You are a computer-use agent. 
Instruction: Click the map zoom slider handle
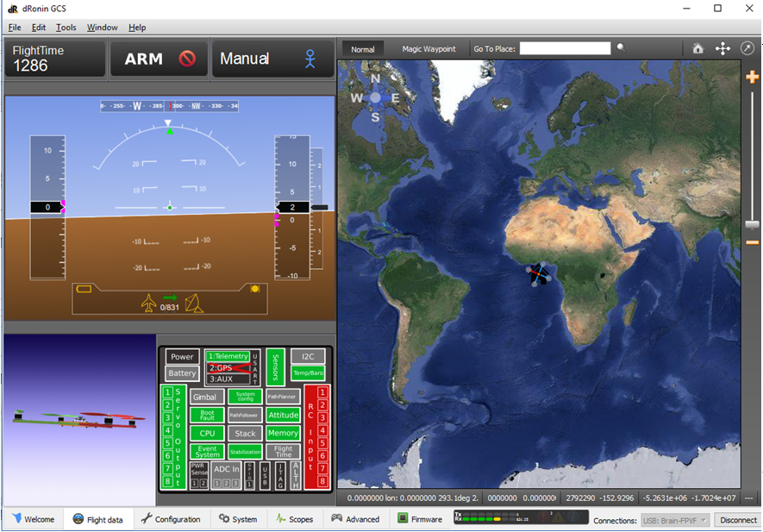tap(753, 224)
